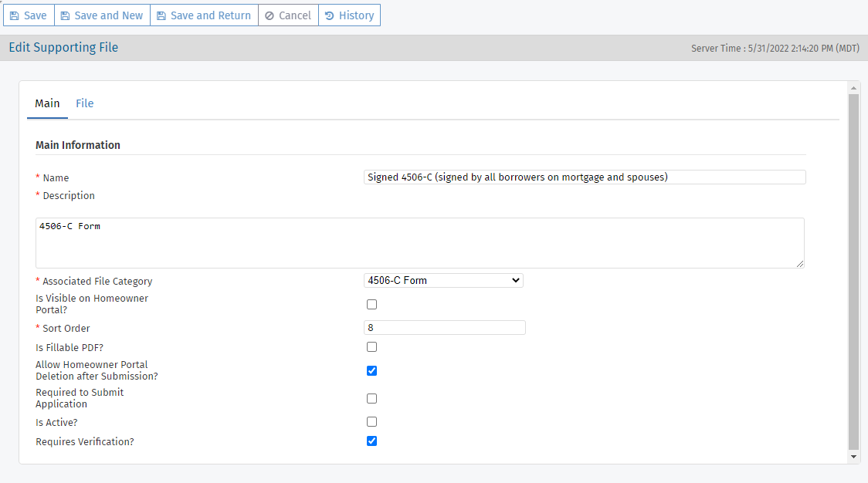Switch to the File tab
The height and width of the screenshot is (483, 868).
tap(84, 103)
